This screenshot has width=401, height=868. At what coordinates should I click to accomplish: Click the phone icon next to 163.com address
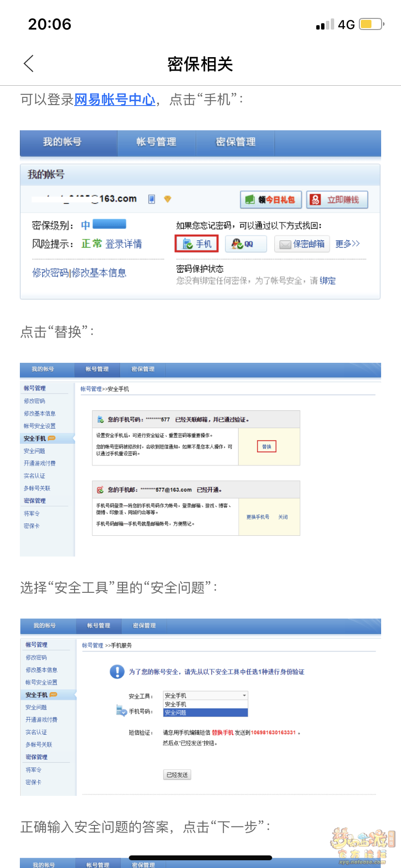(152, 199)
